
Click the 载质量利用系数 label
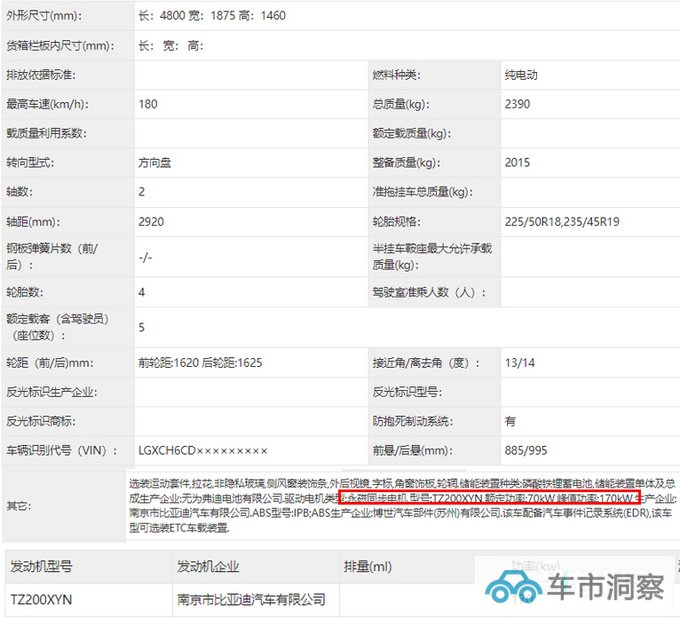(x=46, y=133)
